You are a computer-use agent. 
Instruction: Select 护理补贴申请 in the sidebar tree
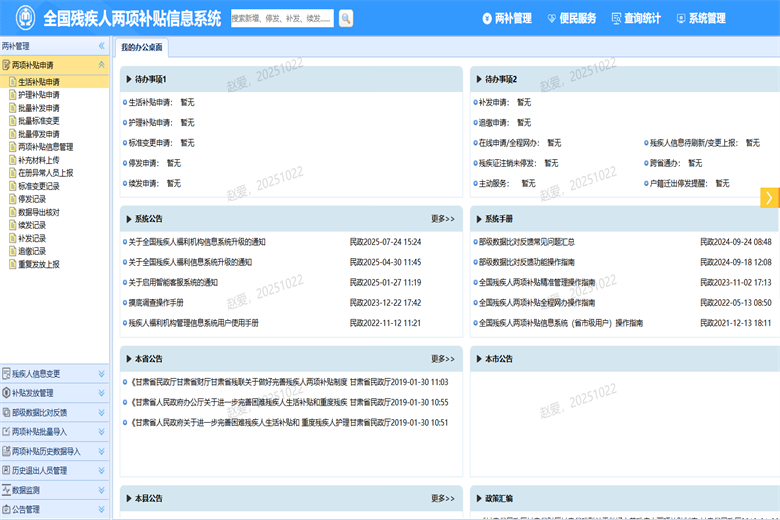[x=38, y=95]
